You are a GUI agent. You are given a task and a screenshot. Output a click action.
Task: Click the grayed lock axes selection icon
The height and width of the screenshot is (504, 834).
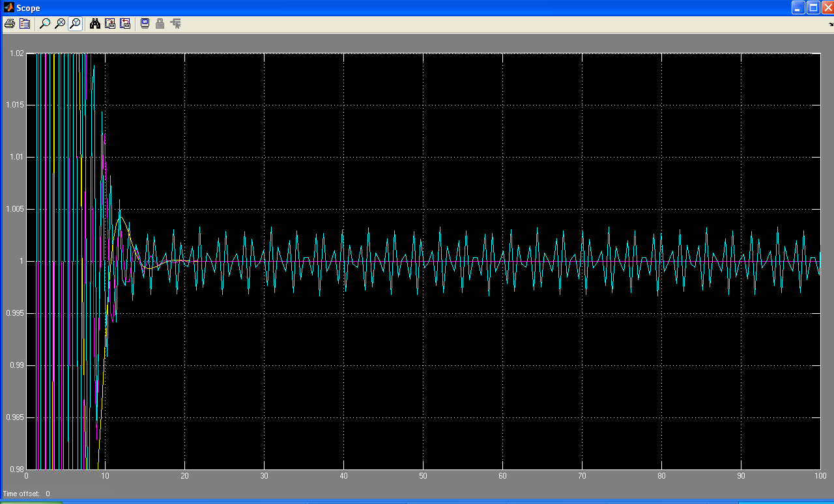point(160,24)
